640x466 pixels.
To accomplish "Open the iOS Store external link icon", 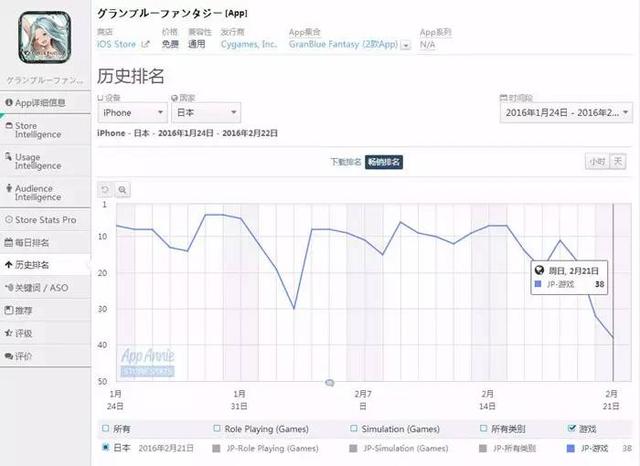I will 145,44.
